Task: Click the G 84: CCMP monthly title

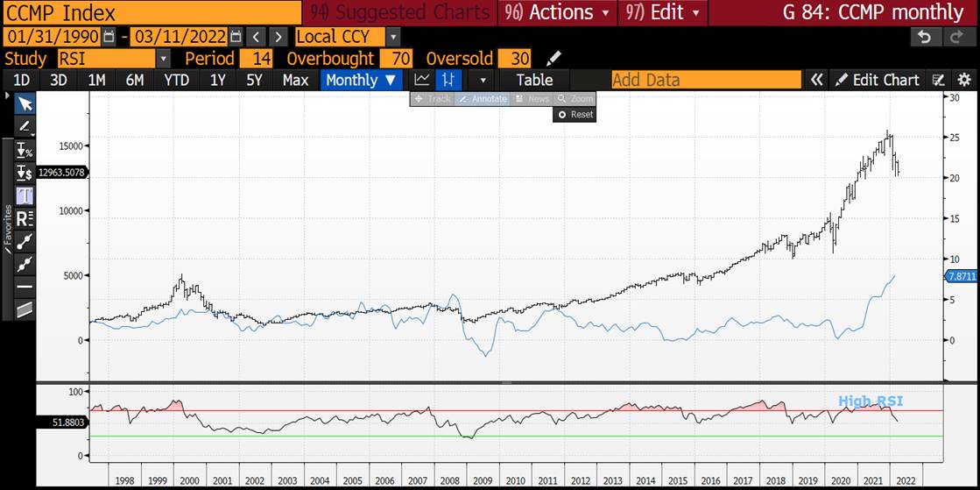Action: (x=872, y=12)
